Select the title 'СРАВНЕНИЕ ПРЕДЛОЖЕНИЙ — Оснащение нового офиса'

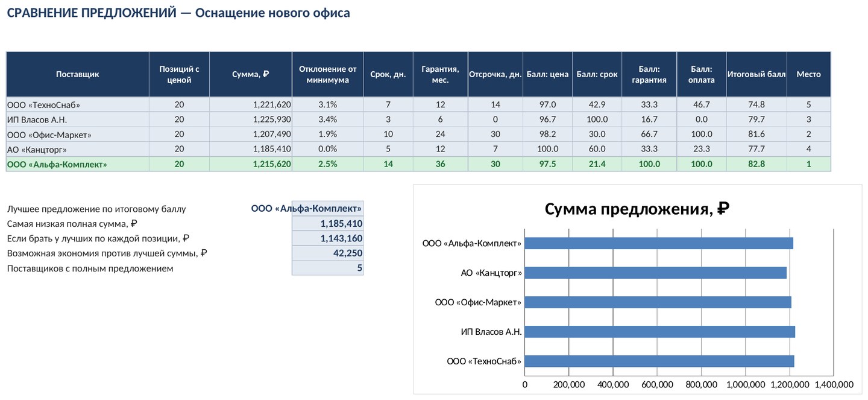(x=178, y=13)
